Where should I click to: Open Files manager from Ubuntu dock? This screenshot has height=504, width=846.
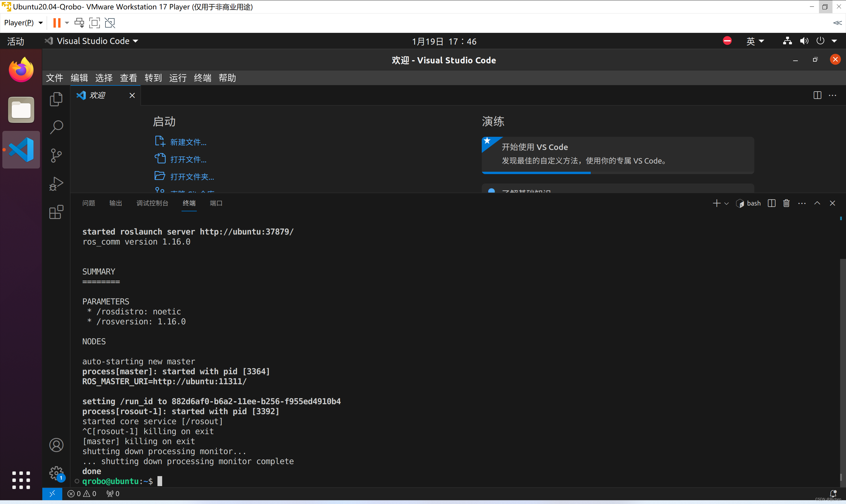click(21, 110)
